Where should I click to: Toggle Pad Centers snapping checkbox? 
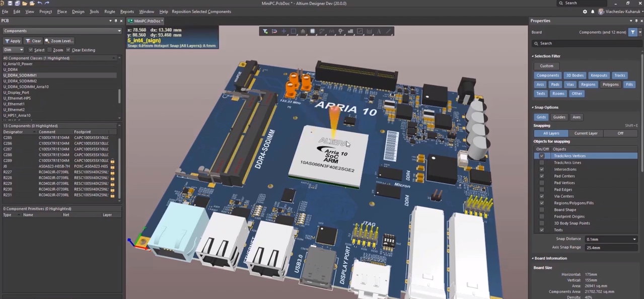[x=542, y=176]
